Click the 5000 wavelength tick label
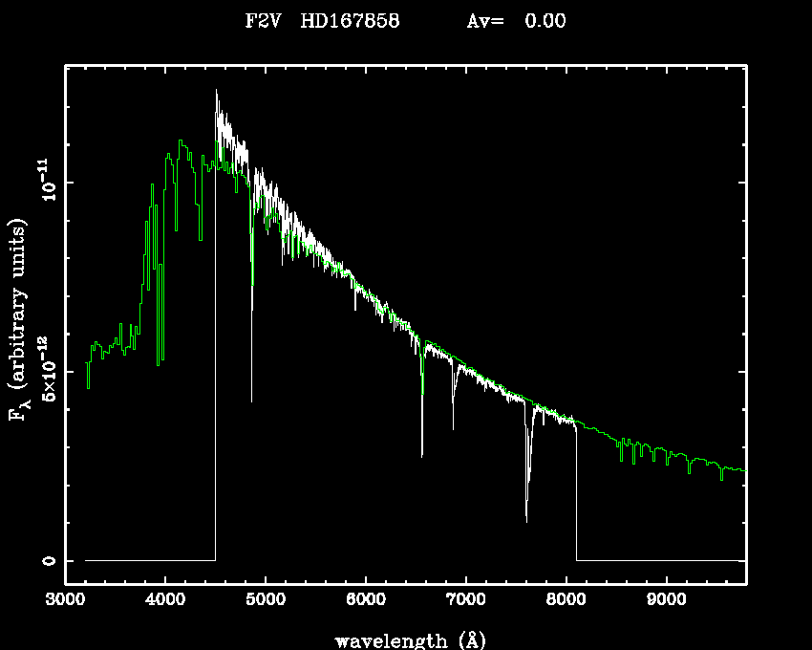 coord(265,601)
